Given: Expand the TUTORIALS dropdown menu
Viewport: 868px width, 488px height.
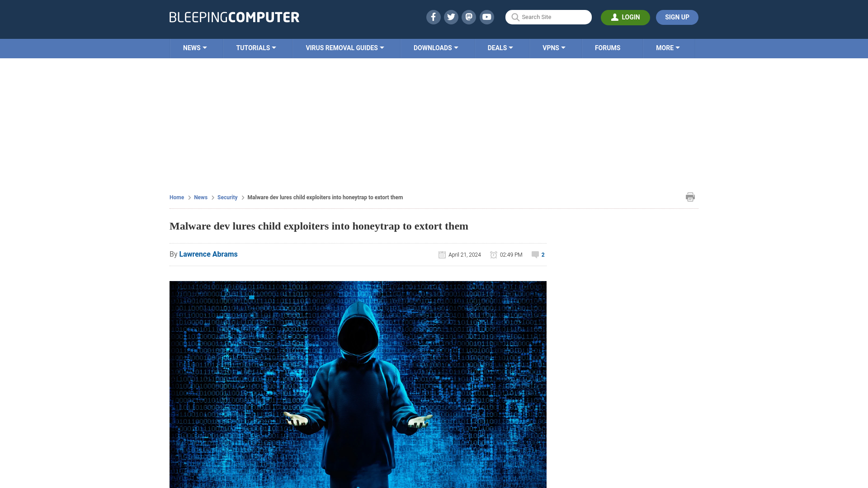Looking at the screenshot, I should tap(256, 47).
